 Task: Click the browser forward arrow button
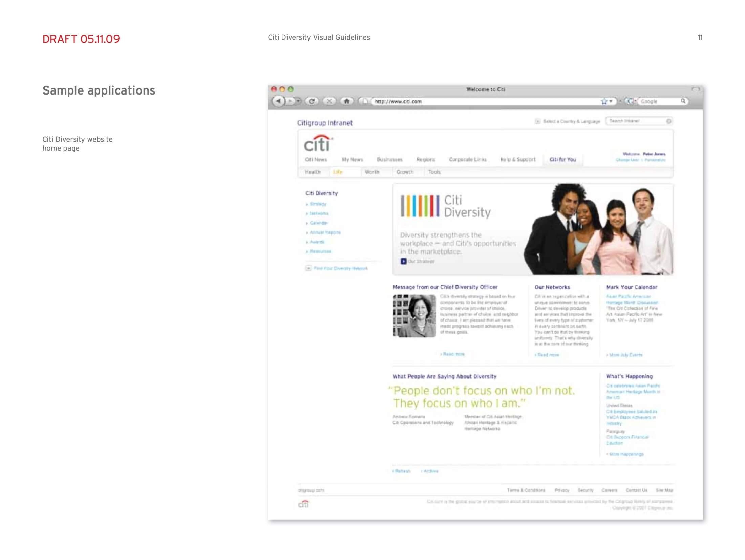pos(290,101)
